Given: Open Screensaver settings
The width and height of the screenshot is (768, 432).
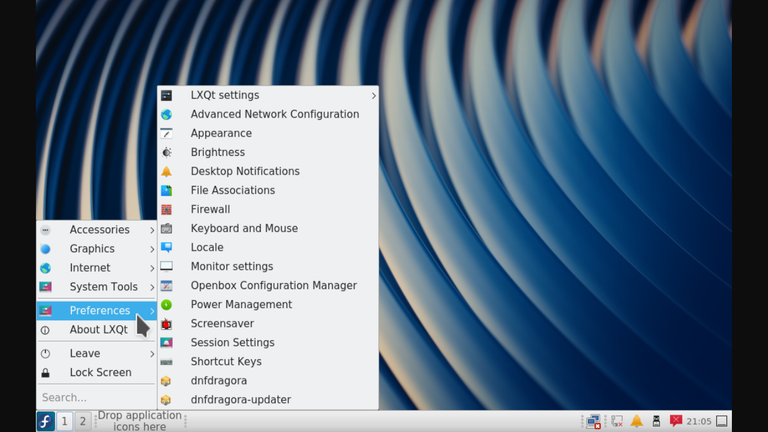Looking at the screenshot, I should tap(268, 324).
